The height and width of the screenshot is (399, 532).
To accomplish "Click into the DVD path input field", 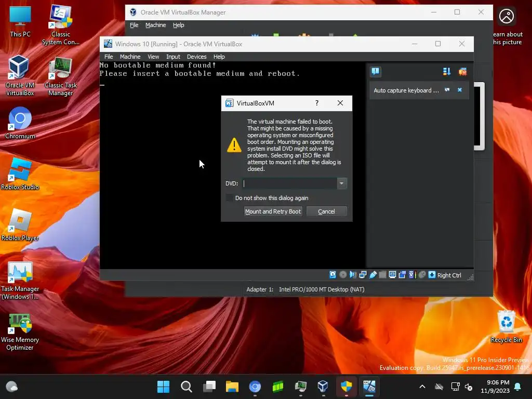I will pyautogui.click(x=289, y=183).
